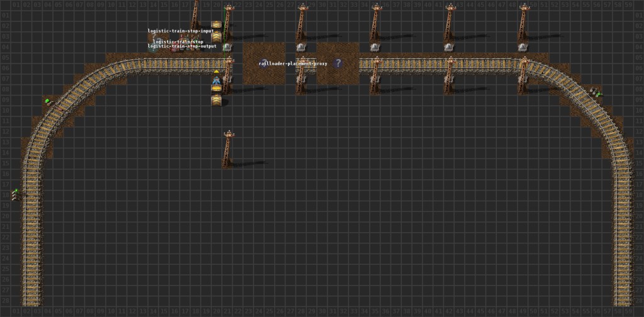Image resolution: width=644 pixels, height=317 pixels.
Task: Click the lamp in row 04 at column 28
Action: tap(301, 47)
